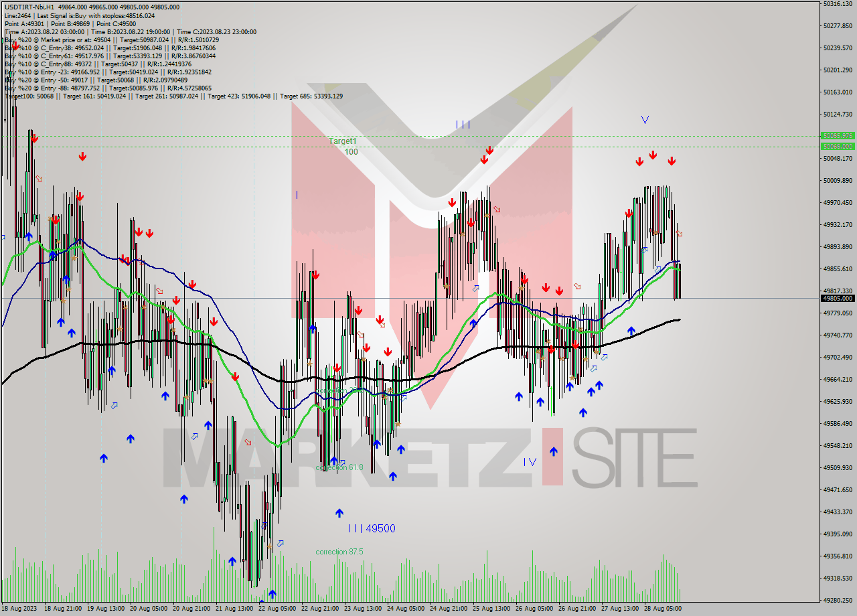Click the '23 Aug 13:00' time axis label

point(364,609)
